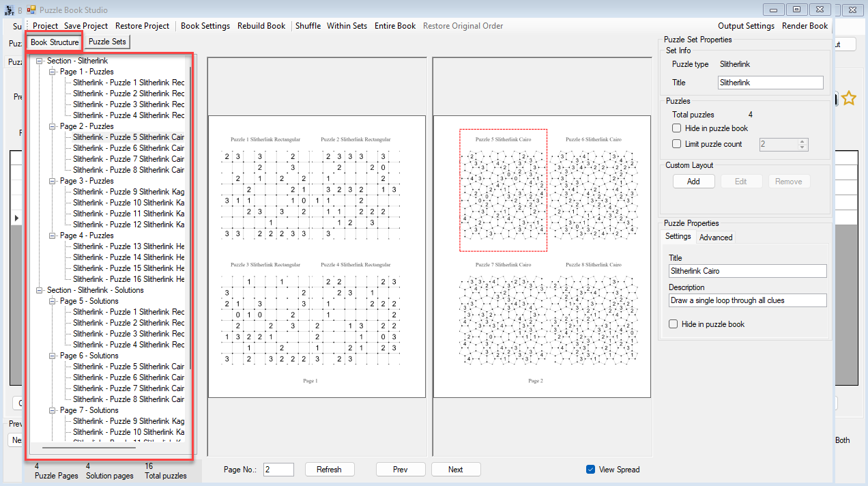This screenshot has height=486, width=868.
Task: Toggle Hide in puzzle book in Puzzle Properties
Action: [674, 324]
